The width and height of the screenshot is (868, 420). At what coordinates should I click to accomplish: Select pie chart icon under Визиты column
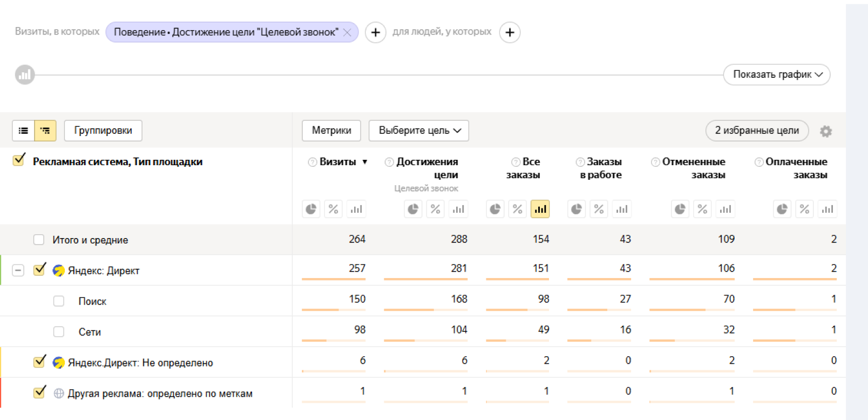(x=311, y=209)
